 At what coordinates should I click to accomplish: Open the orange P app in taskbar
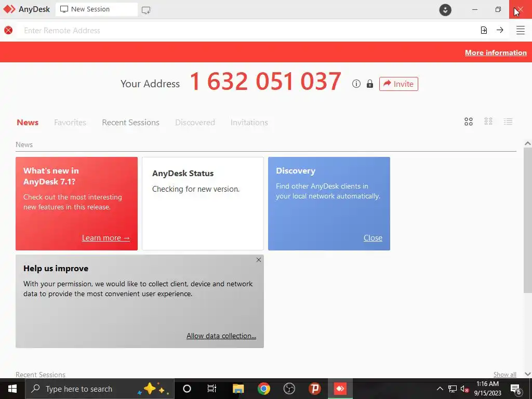314,389
